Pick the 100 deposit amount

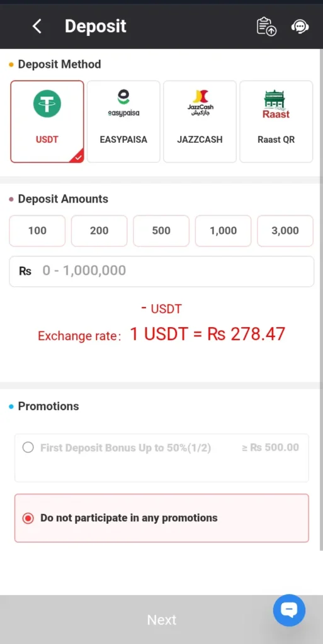tap(37, 231)
